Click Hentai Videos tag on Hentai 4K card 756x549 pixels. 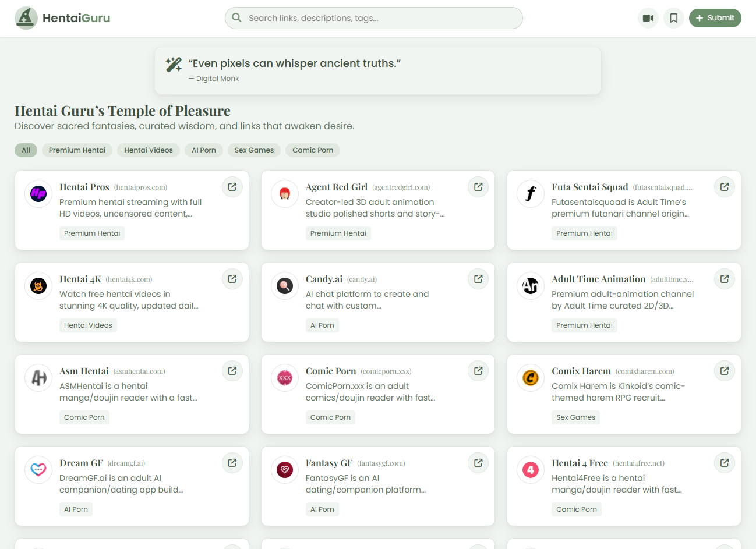click(88, 325)
